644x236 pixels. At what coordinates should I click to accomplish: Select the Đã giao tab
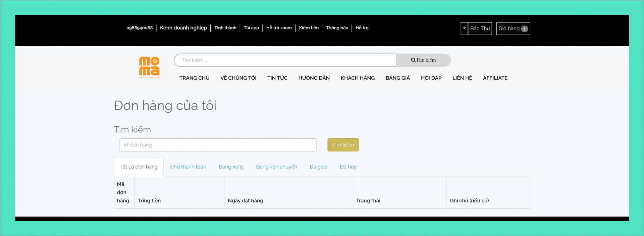319,167
